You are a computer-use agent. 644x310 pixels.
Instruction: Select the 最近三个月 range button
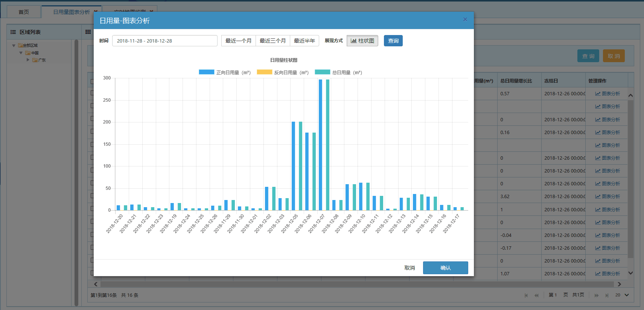[x=273, y=41]
